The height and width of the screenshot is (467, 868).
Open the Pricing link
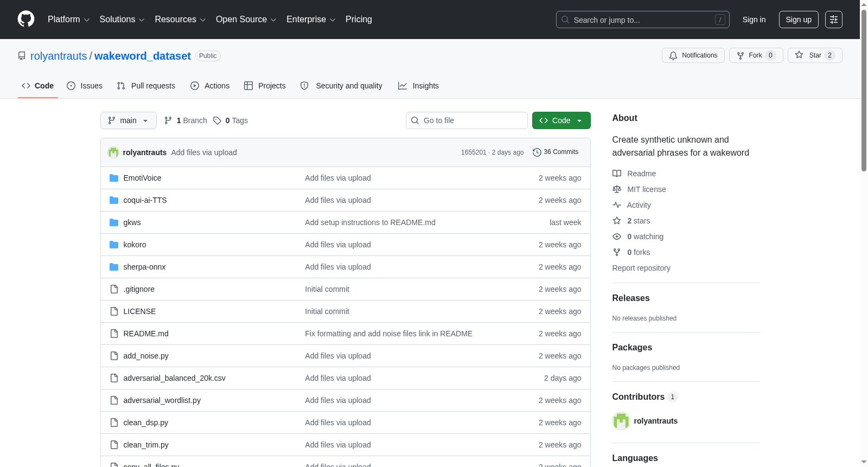(x=359, y=20)
